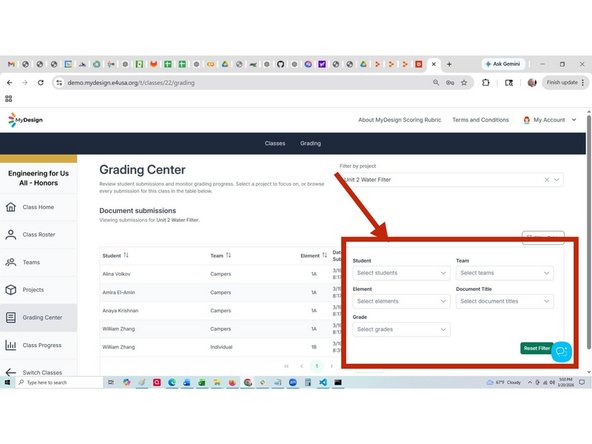Go to the next page in pagination

pos(331,366)
